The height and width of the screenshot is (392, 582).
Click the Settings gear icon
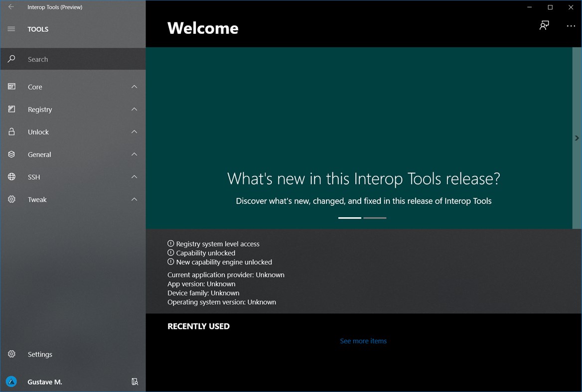click(x=11, y=354)
